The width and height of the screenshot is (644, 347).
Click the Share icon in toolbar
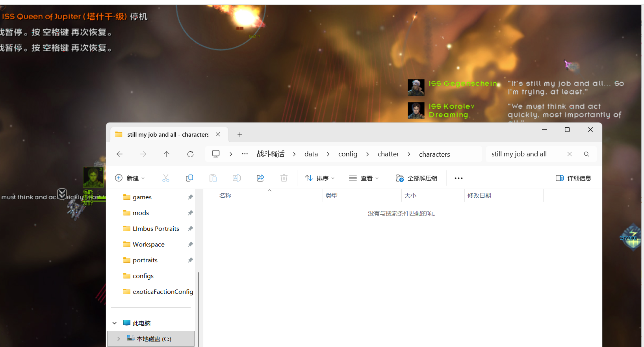tap(260, 178)
